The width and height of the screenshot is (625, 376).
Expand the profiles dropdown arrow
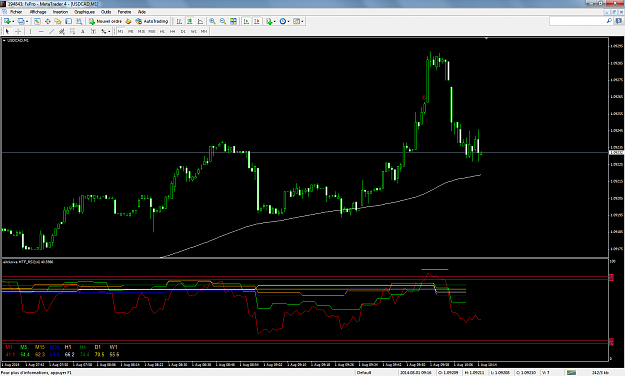(27, 22)
